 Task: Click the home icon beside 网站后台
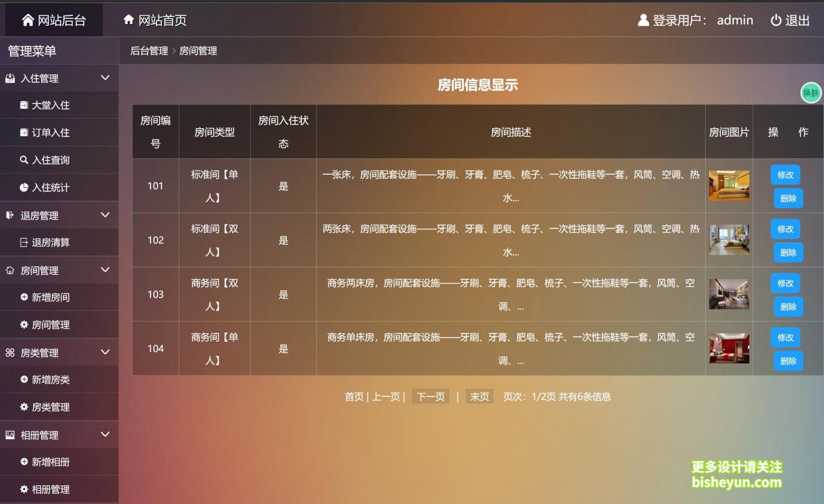pos(28,20)
